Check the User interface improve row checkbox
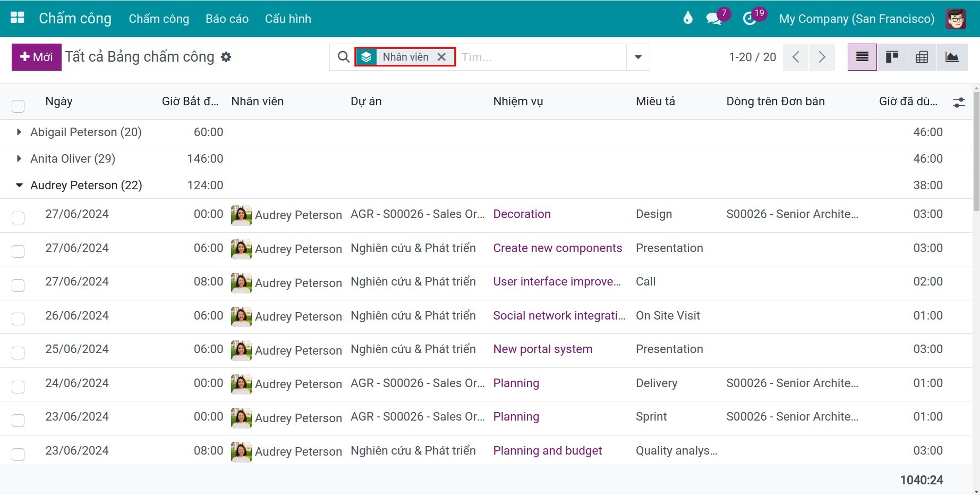 tap(18, 285)
